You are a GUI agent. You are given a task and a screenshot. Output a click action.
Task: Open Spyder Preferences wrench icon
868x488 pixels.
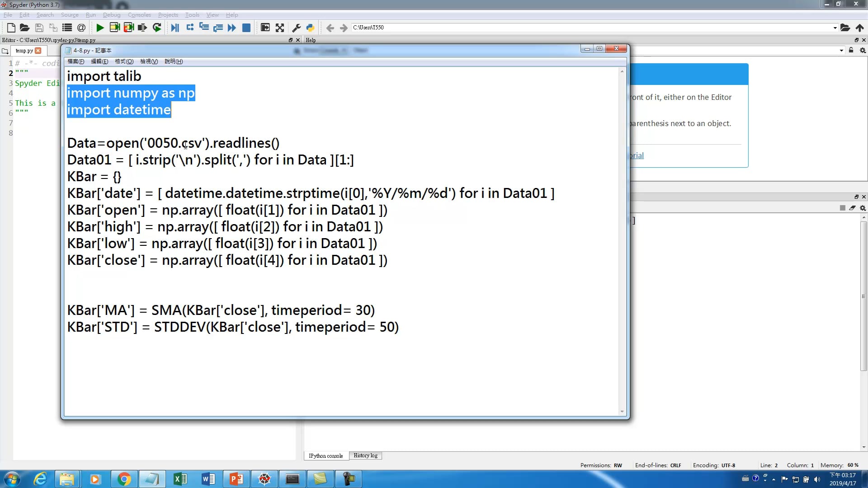click(297, 28)
